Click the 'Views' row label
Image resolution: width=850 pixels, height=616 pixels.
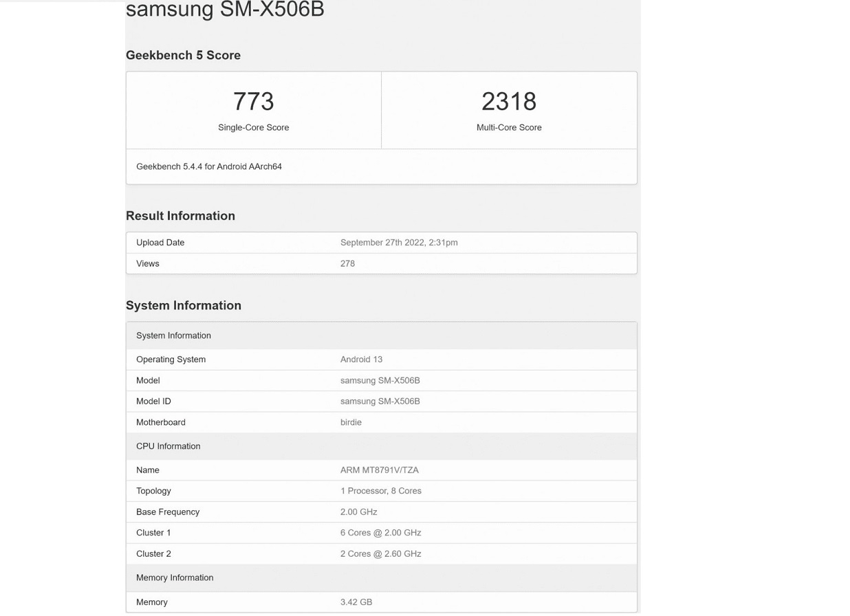point(148,263)
